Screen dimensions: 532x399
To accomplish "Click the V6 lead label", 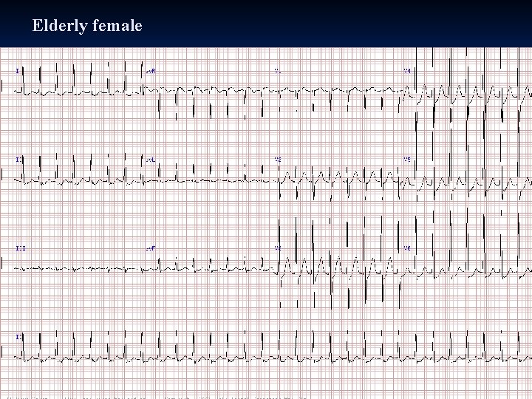I will [x=407, y=248].
